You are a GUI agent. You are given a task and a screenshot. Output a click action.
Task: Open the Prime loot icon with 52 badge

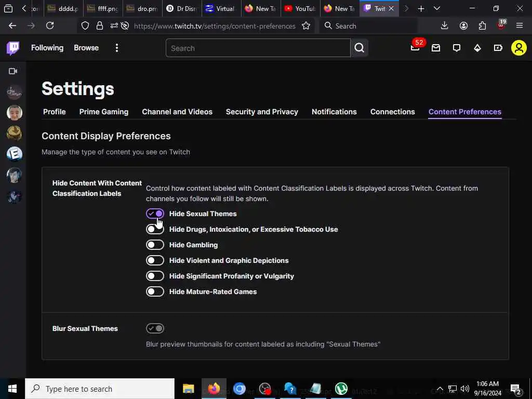coord(415,47)
